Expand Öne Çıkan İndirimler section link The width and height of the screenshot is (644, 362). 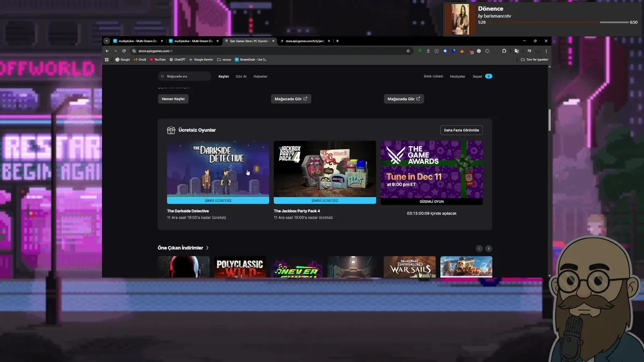coord(183,248)
